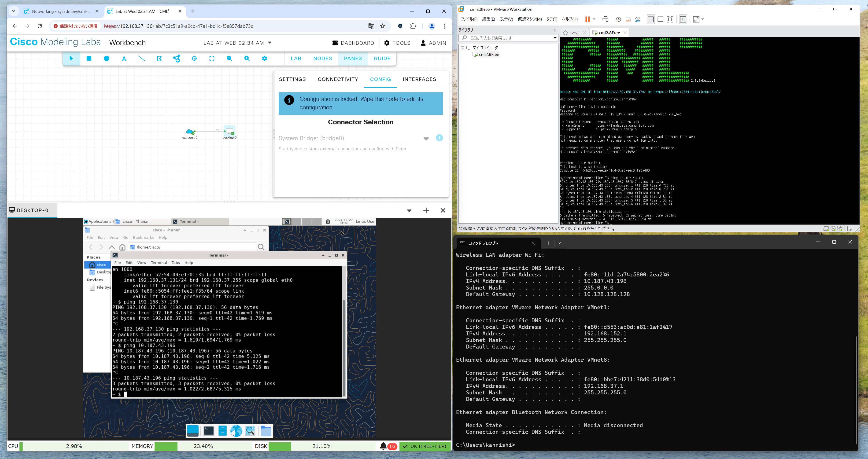Toggle VMware thumbnail bar view
Screen dimensions: 868x459
661,19
